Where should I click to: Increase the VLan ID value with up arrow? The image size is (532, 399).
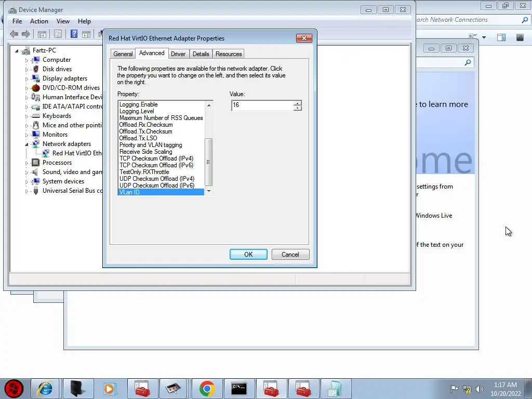pos(298,103)
